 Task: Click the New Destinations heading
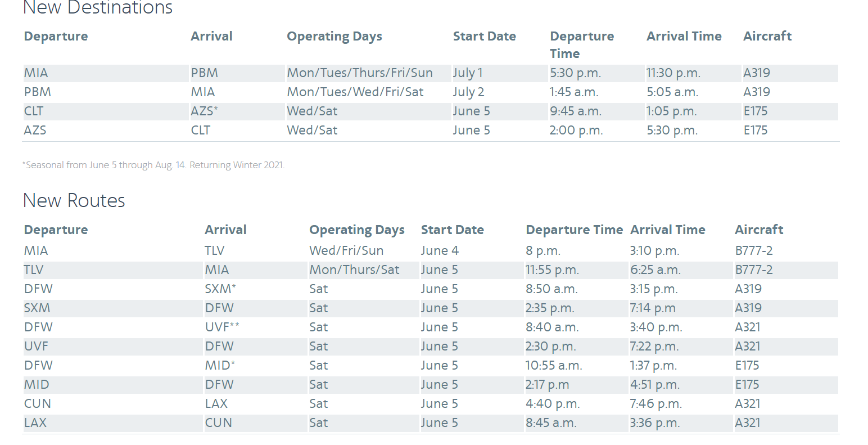coord(97,8)
